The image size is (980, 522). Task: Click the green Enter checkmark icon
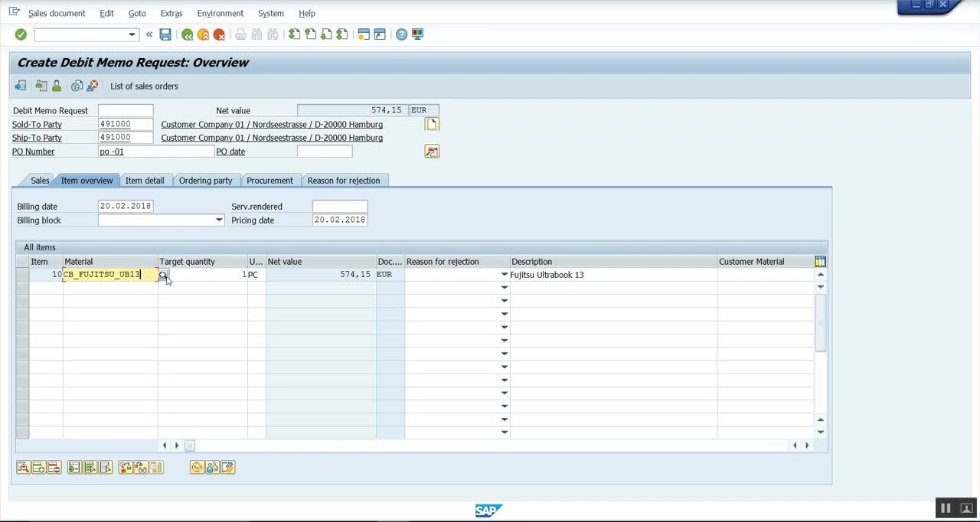[21, 34]
